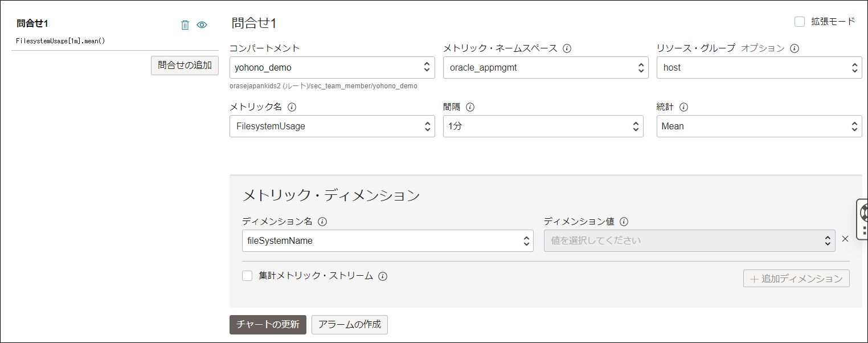868x343 pixels.
Task: Open the 間隔 dropdown showing 1分
Action: [543, 126]
